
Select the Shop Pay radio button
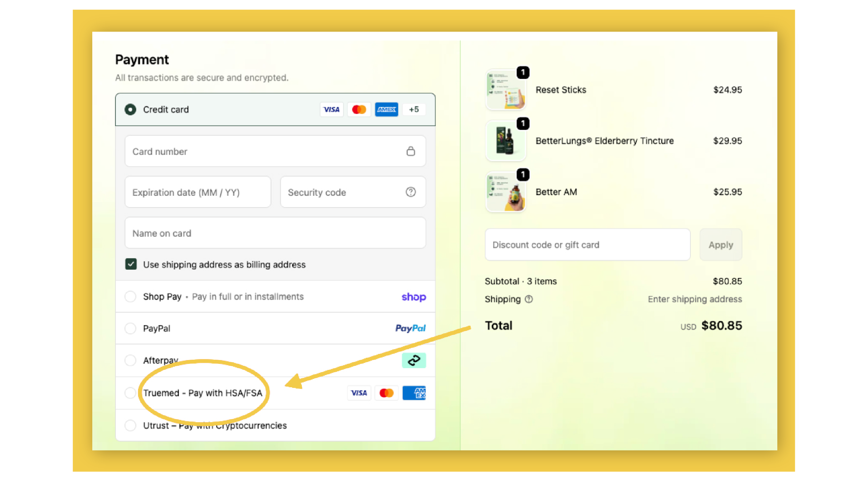coord(130,296)
